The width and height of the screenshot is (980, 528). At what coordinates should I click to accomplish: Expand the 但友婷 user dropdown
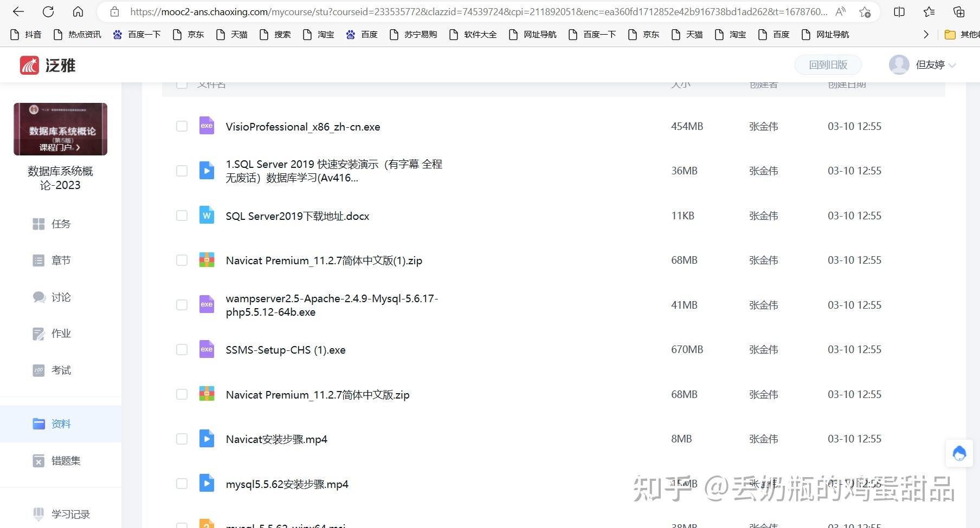952,66
